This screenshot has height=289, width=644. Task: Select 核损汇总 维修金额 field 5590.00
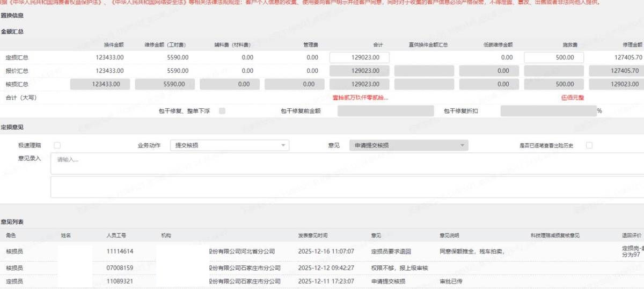167,84
